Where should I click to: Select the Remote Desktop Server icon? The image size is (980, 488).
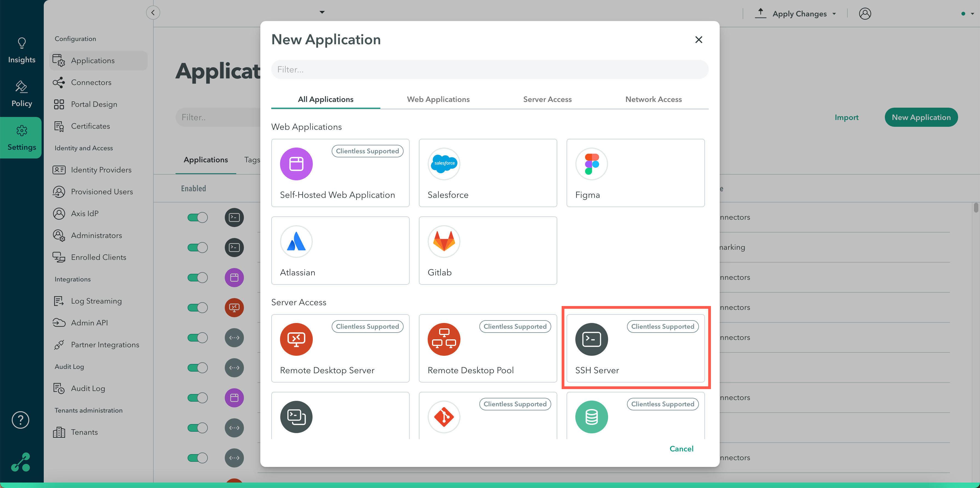pos(296,339)
